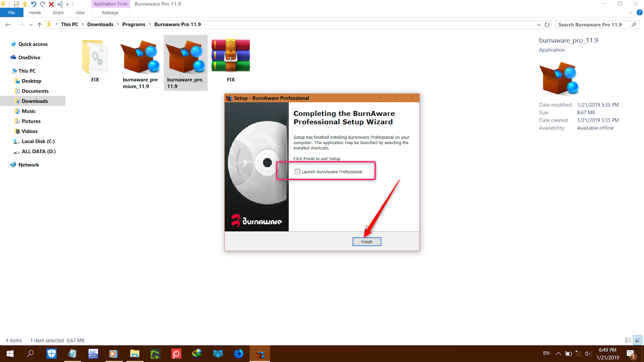Image resolution: width=644 pixels, height=362 pixels.
Task: Open File Explorer from the taskbar
Action: click(134, 354)
